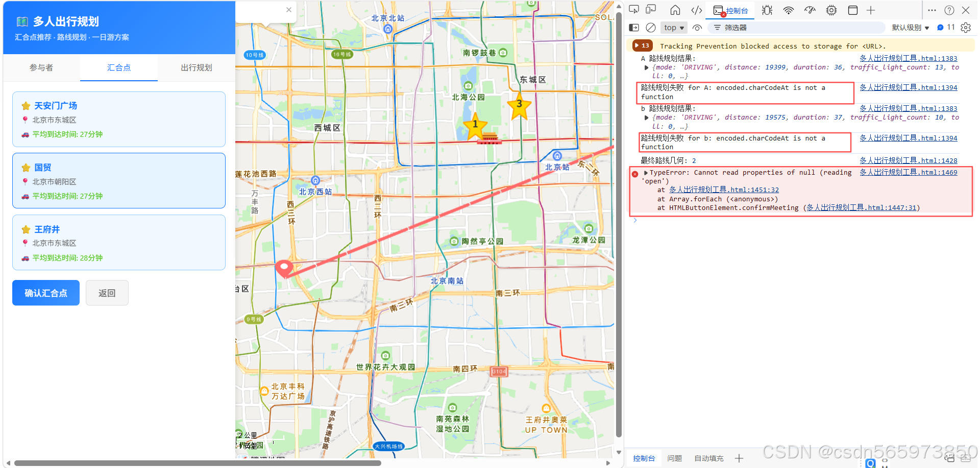Click the red location pin on map
Image resolution: width=980 pixels, height=468 pixels.
coord(284,268)
